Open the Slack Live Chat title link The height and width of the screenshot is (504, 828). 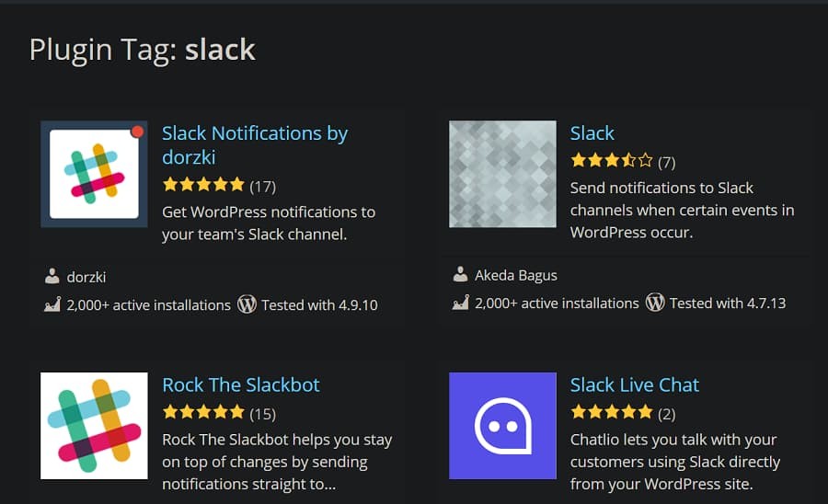coord(634,384)
